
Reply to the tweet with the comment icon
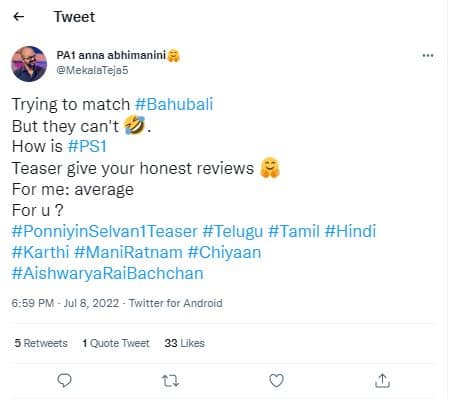64,381
